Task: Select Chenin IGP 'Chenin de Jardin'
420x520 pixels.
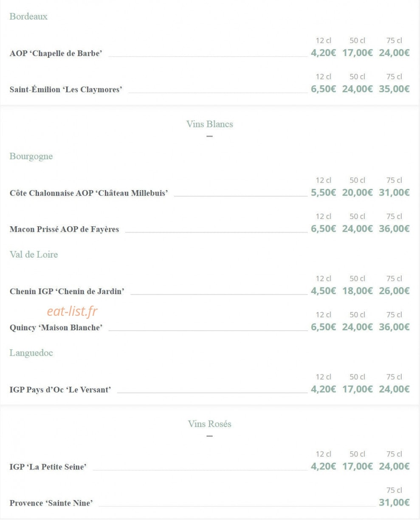Action: (x=67, y=291)
